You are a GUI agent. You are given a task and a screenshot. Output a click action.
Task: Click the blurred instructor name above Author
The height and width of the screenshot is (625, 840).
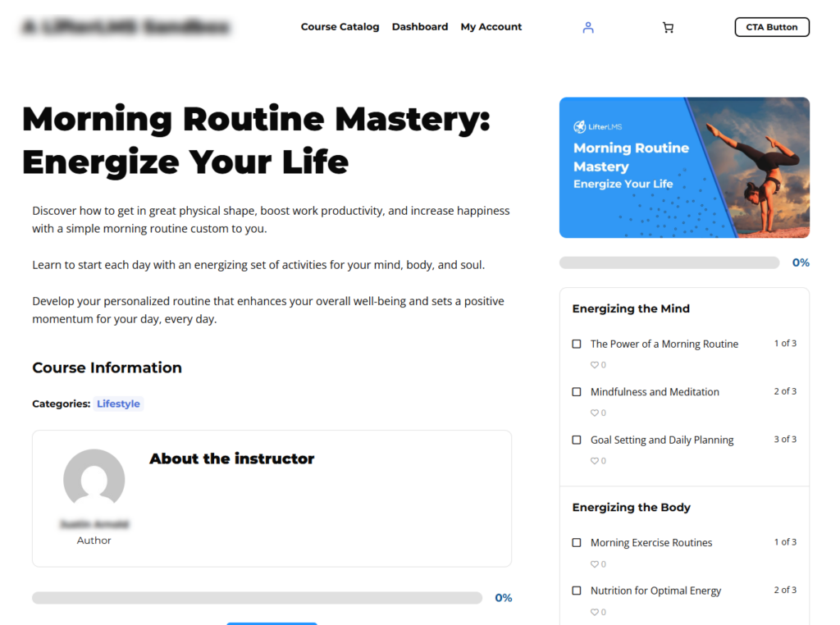click(94, 524)
